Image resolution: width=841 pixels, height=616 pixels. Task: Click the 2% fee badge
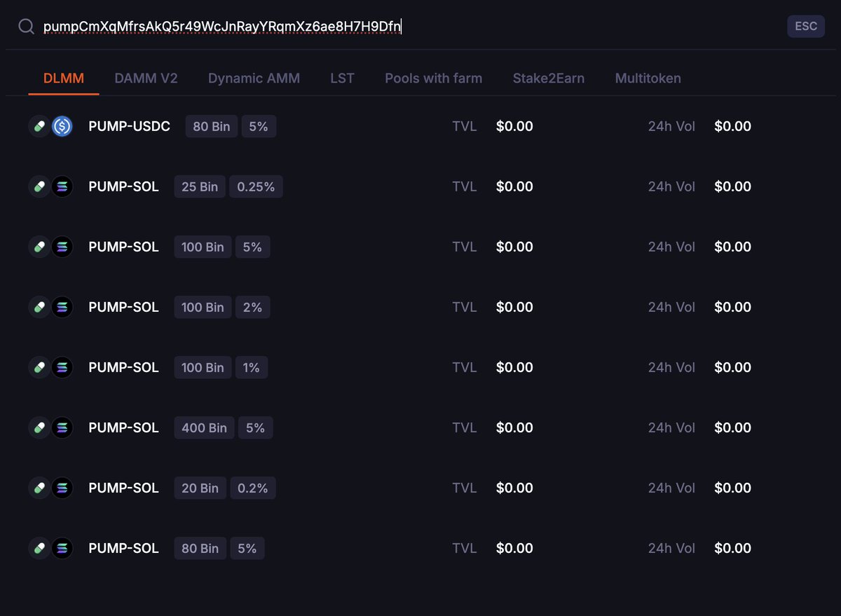(252, 307)
